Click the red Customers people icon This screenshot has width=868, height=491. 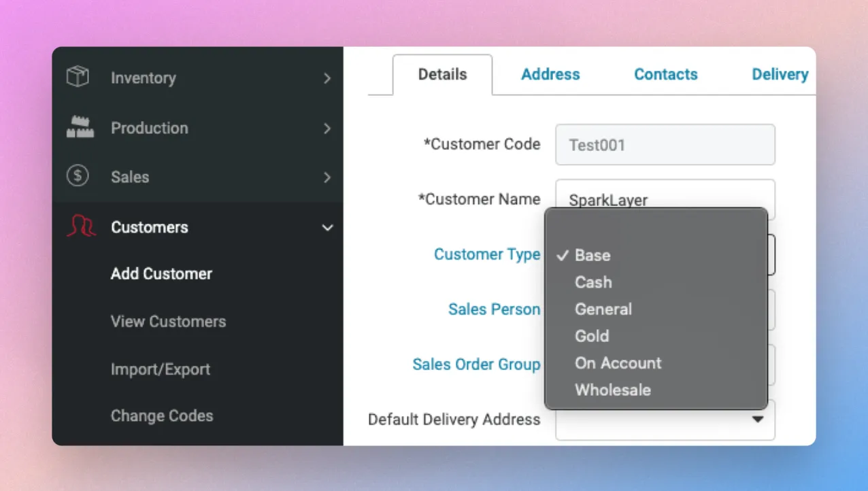(81, 226)
